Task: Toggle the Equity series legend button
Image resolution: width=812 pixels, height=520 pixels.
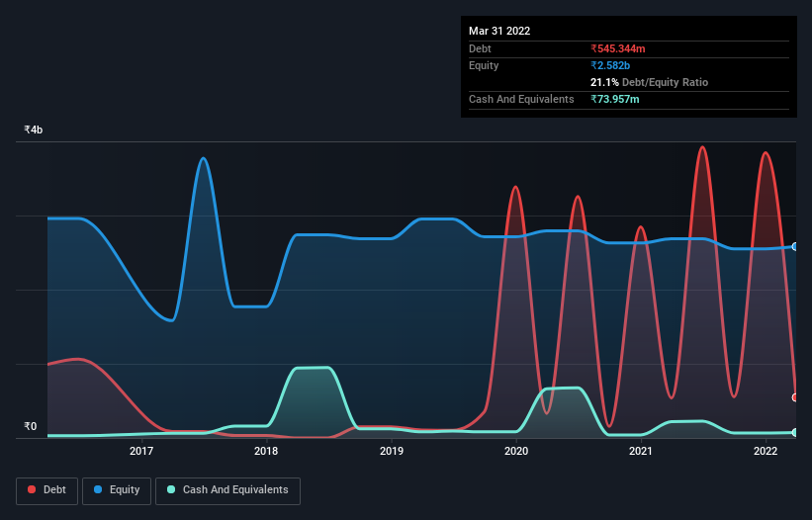Action: 117,490
